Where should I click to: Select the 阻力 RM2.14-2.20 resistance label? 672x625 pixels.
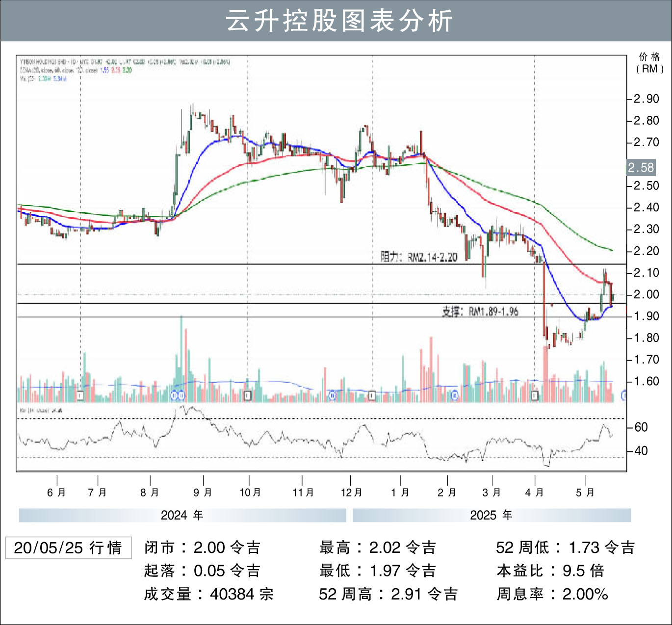coord(419,257)
